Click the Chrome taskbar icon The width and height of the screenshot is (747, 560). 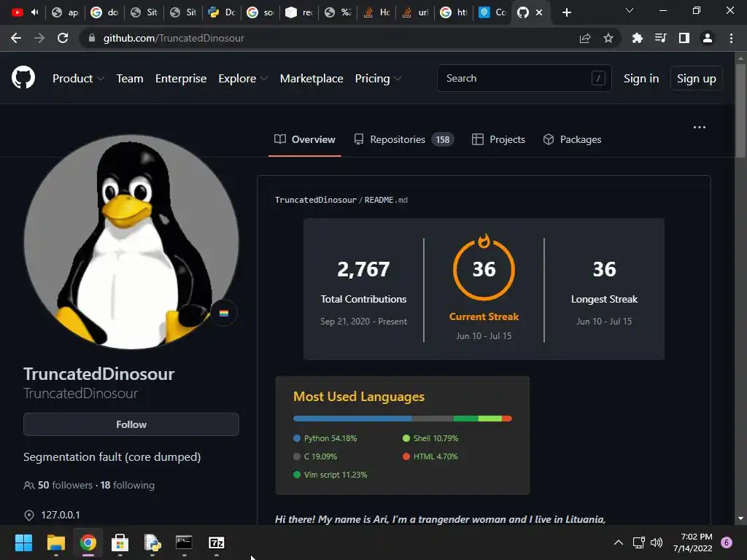click(x=88, y=542)
